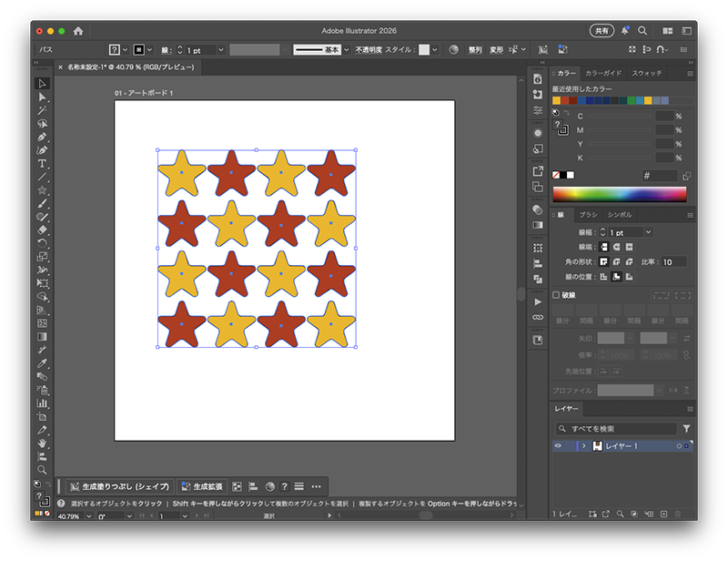Click the search magnifier in title bar
728x561 pixels.
[x=642, y=30]
